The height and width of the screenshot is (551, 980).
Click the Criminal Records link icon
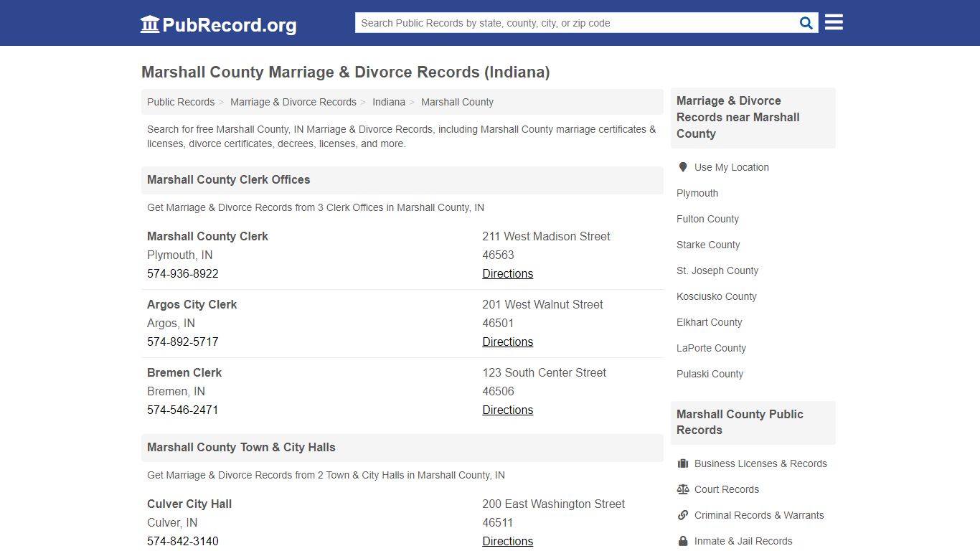point(683,515)
